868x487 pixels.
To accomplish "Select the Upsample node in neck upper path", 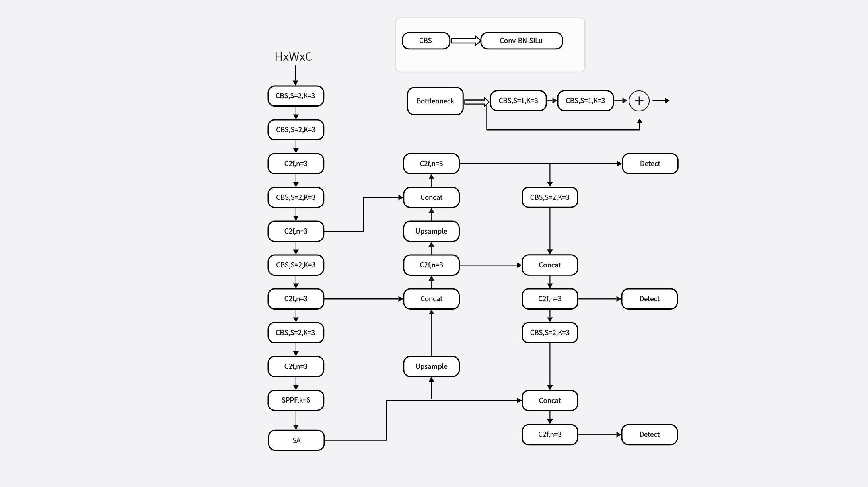I will point(430,231).
